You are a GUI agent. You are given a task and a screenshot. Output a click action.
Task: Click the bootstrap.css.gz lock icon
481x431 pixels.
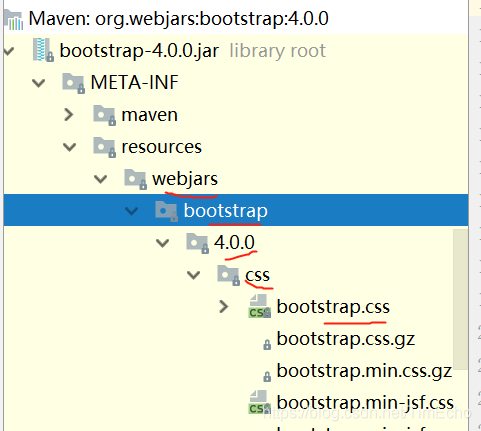coord(267,344)
